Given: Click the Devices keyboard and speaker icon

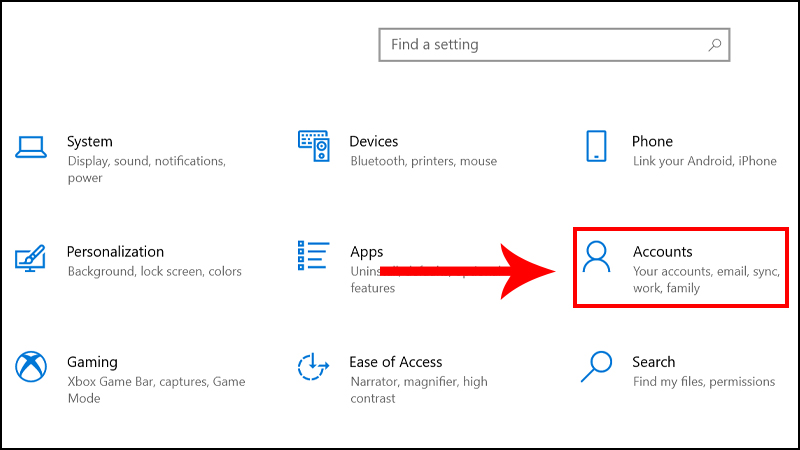Looking at the screenshot, I should 314,146.
